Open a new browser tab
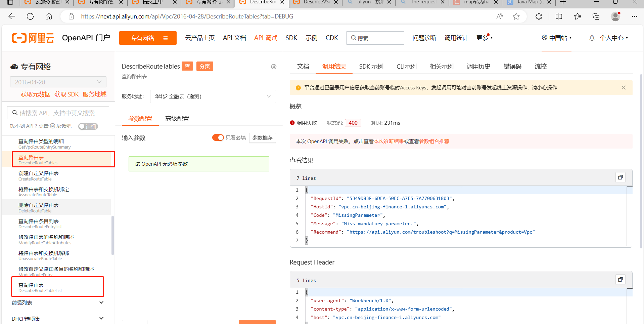 tap(563, 2)
